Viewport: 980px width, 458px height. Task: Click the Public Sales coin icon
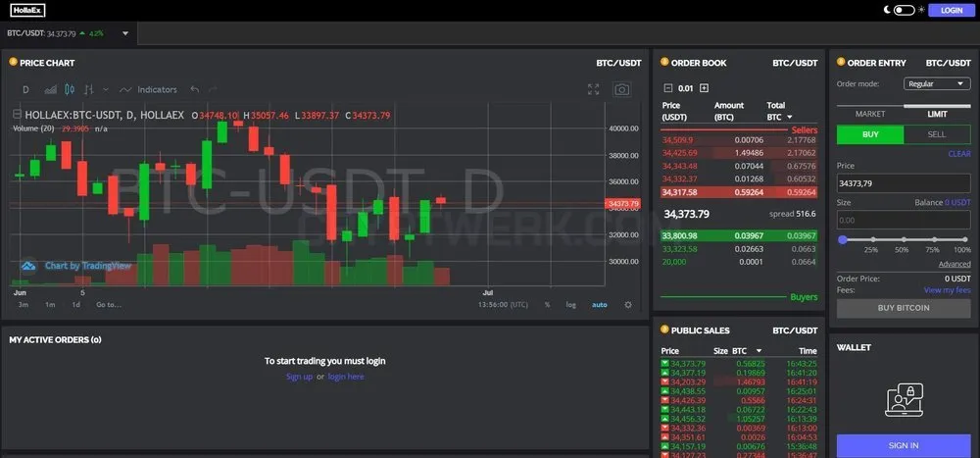(665, 330)
